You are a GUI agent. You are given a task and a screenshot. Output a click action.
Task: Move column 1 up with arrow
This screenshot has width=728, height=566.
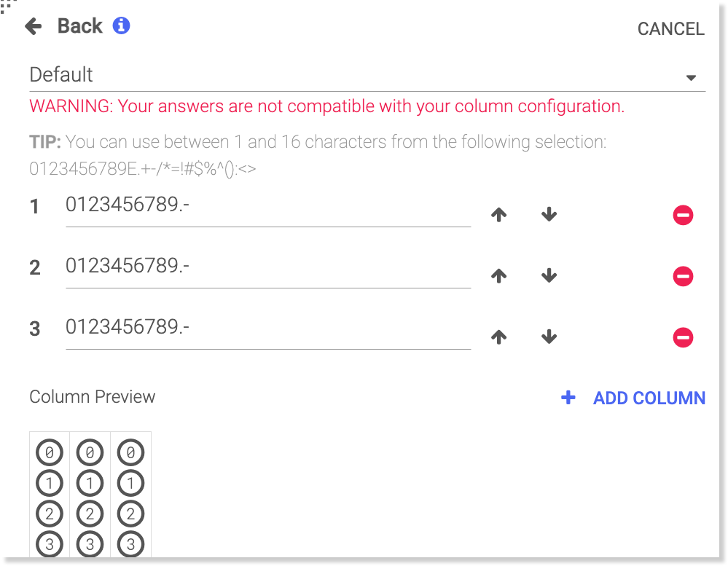tap(498, 215)
